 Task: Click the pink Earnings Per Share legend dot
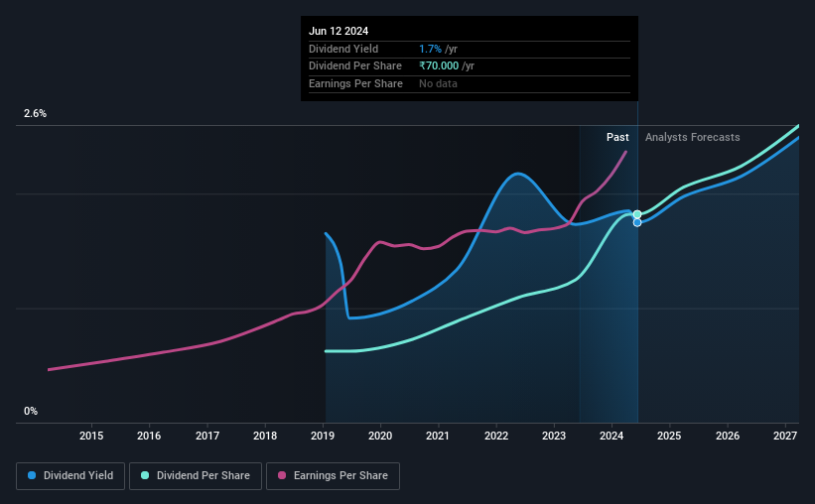coord(282,475)
